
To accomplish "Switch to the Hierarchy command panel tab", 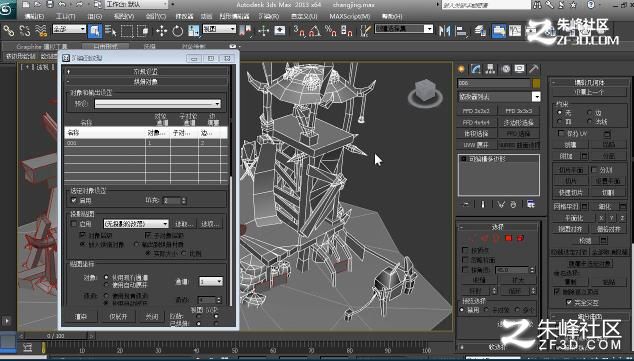I will (x=490, y=69).
